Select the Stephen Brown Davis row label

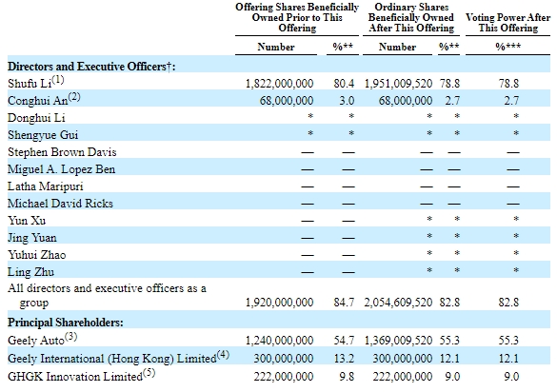click(62, 152)
